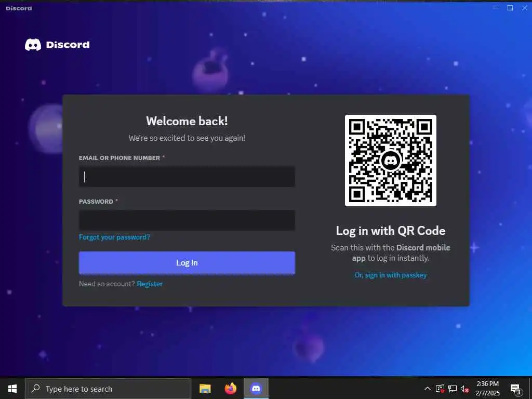Screen dimensions: 532x399
Task: Close the Discord window
Action: (x=525, y=8)
